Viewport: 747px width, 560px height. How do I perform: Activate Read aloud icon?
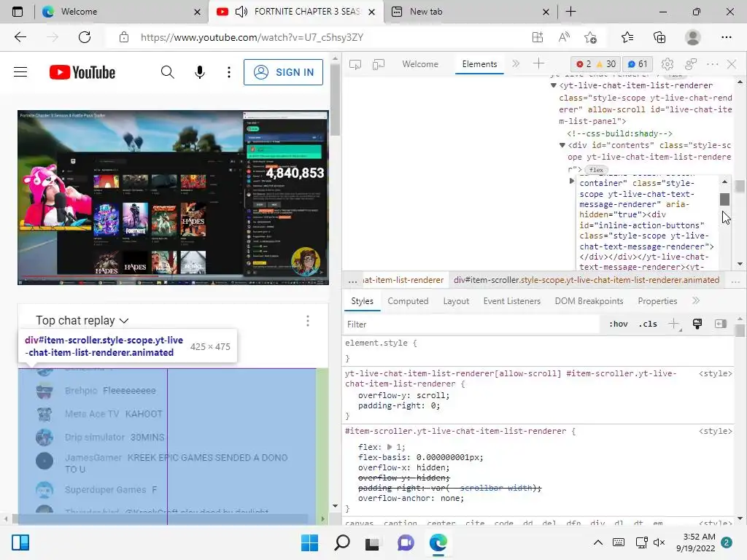[x=564, y=37]
